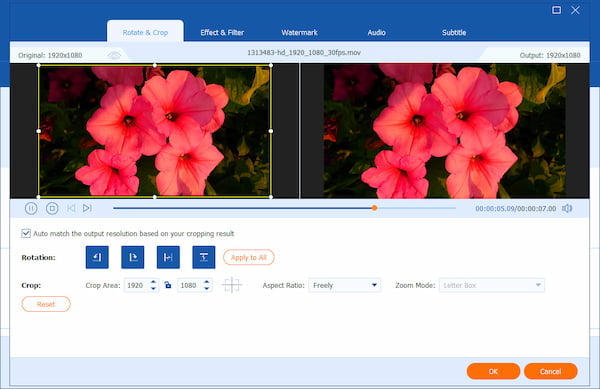Viewport: 600px width, 389px height.
Task: Increase crop width with up arrow
Action: 153,282
